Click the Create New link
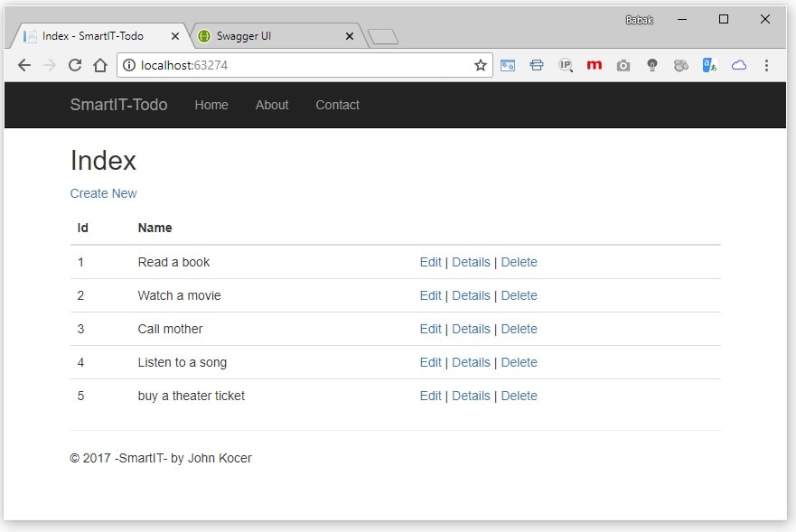Viewport: 796px width, 532px height. pos(104,193)
